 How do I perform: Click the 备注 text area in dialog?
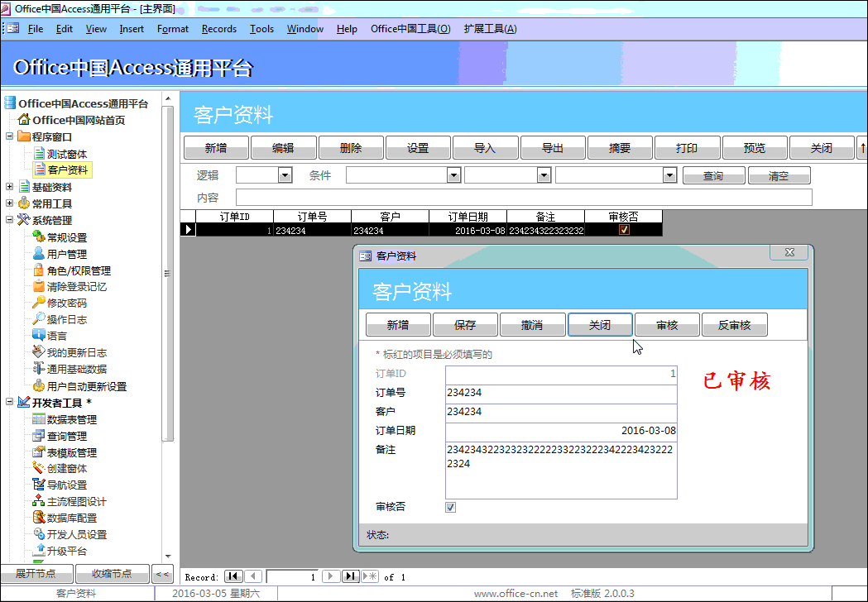(561, 471)
